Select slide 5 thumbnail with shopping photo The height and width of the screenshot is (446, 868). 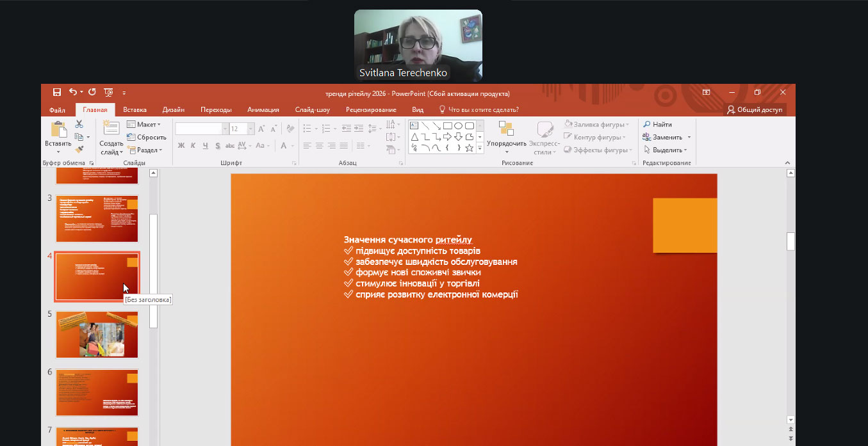(x=97, y=335)
